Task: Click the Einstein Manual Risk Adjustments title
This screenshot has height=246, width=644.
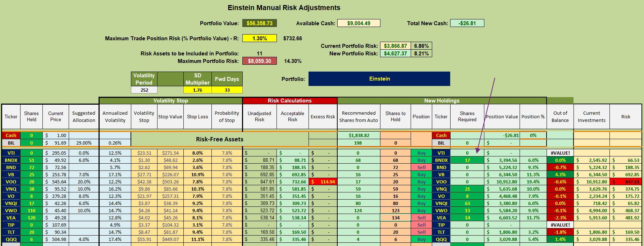Action: click(x=284, y=8)
